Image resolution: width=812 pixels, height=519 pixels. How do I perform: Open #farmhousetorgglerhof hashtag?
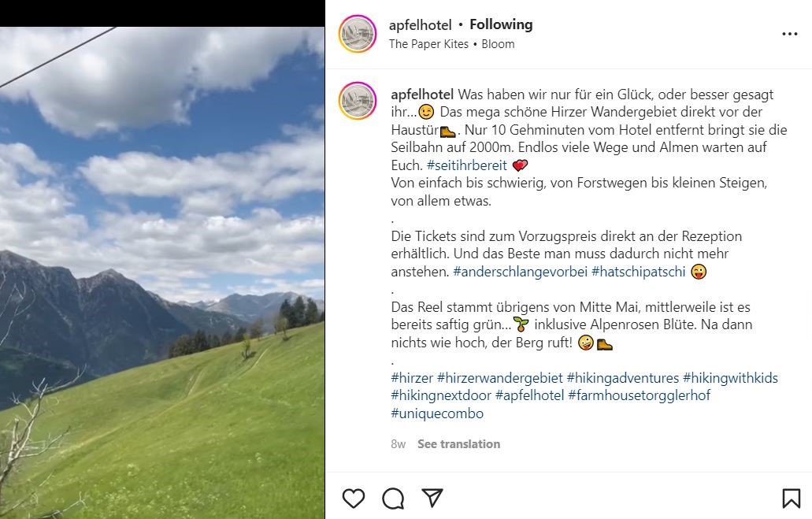639,395
